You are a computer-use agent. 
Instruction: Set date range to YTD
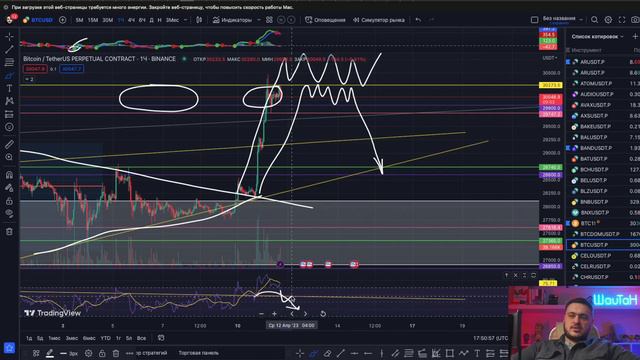(x=105, y=338)
